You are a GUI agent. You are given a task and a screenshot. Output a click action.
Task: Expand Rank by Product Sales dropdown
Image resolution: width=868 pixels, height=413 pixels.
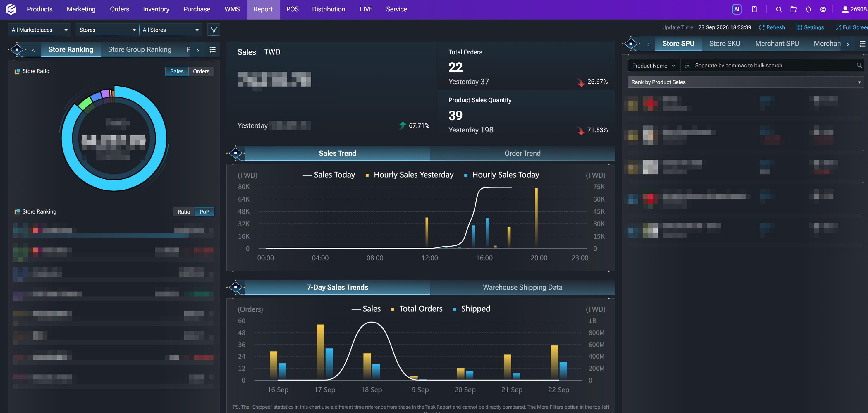(x=746, y=82)
